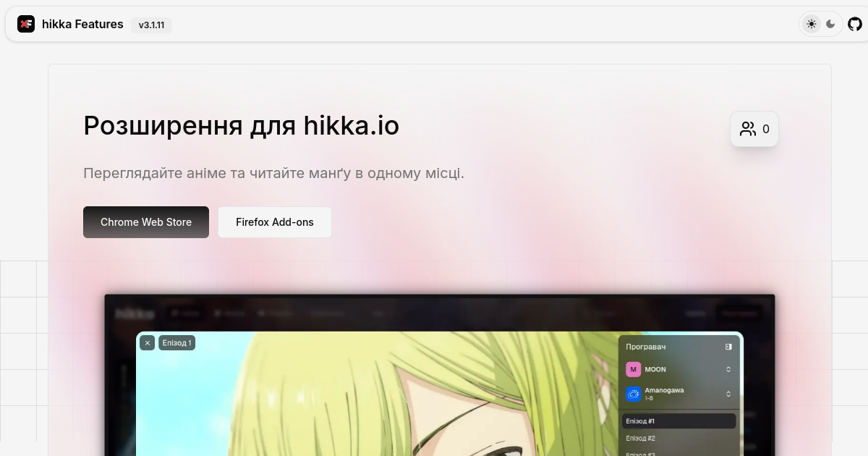Viewport: 868px width, 456px height.
Task: Select Епізод #1 in the list
Action: (x=678, y=421)
